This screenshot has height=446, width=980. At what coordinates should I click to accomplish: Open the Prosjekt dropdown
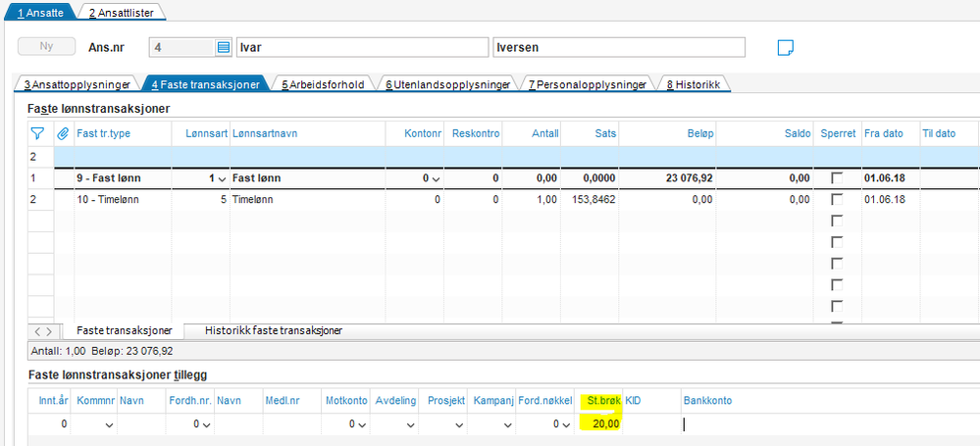[459, 424]
